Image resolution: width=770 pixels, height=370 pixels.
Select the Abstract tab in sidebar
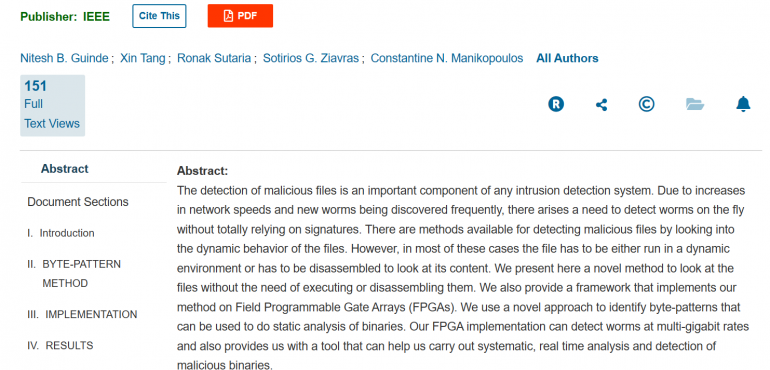tap(64, 169)
